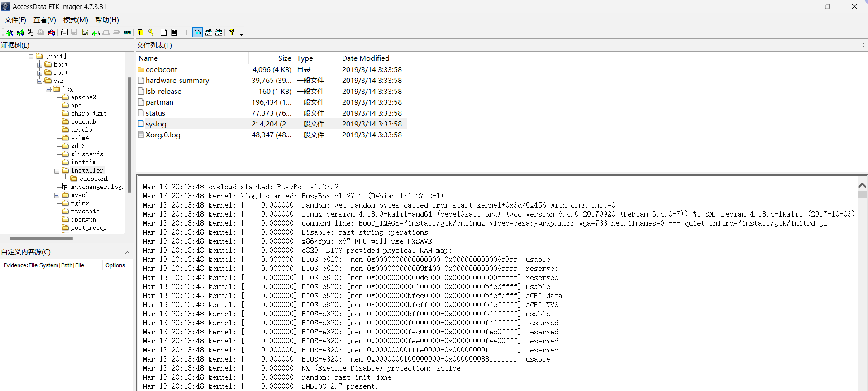
Task: Toggle HEX view mode for the viewer
Action: click(219, 33)
